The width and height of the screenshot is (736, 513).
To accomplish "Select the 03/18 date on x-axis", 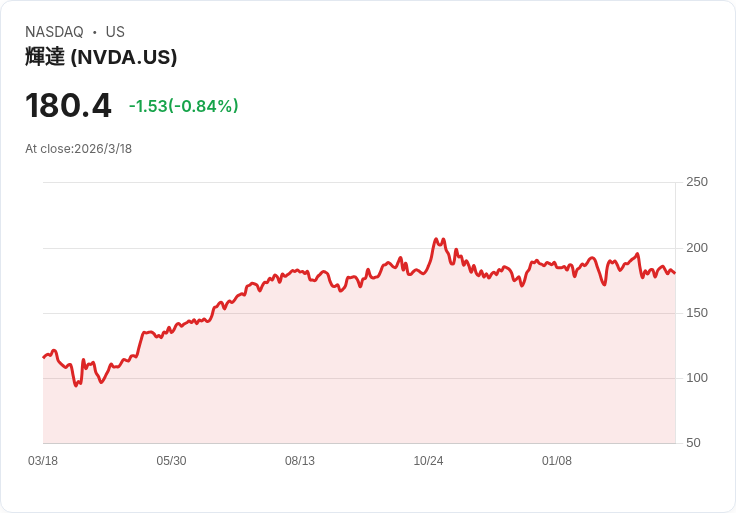I will (x=43, y=461).
